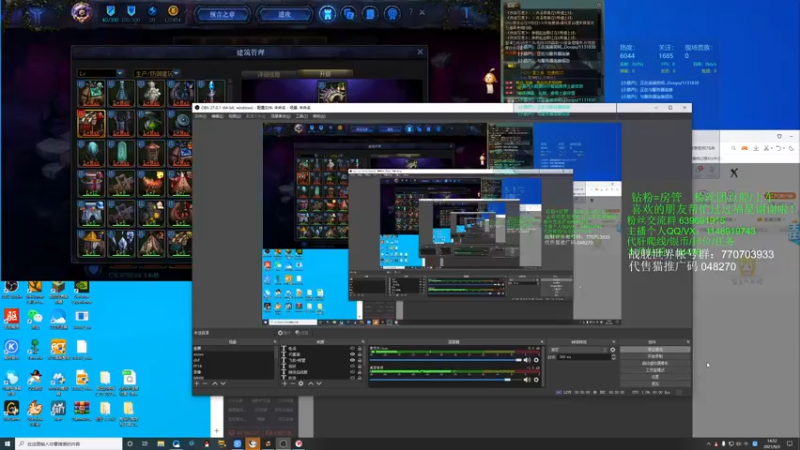The height and width of the screenshot is (450, 800).
Task: Click first button in OBS Controls panel
Action: [655, 350]
